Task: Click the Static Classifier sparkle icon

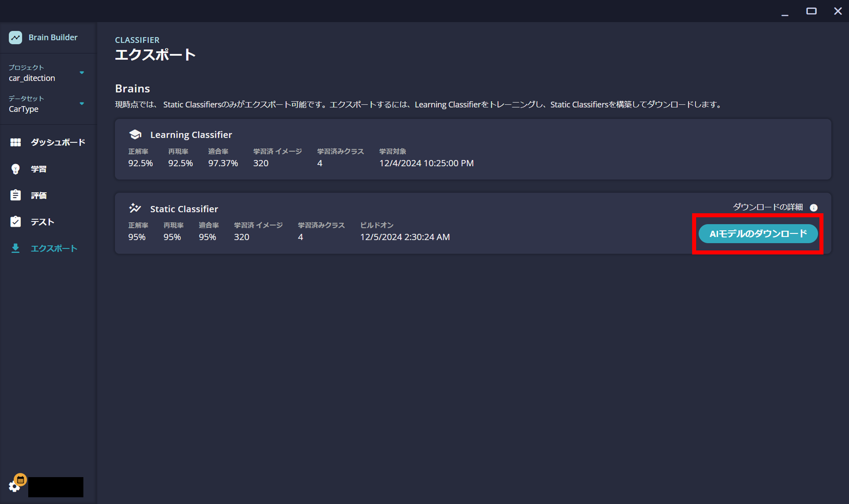Action: click(135, 208)
